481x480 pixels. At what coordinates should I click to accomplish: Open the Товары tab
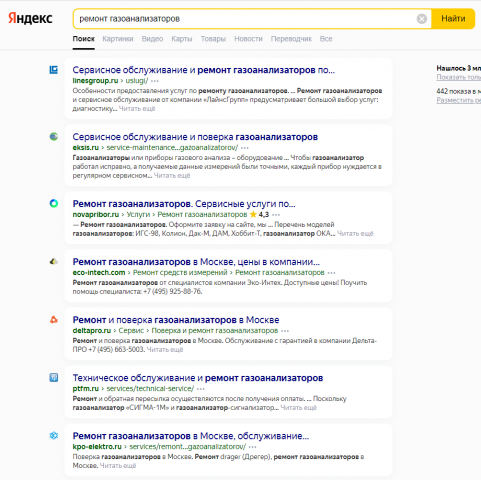pos(213,39)
